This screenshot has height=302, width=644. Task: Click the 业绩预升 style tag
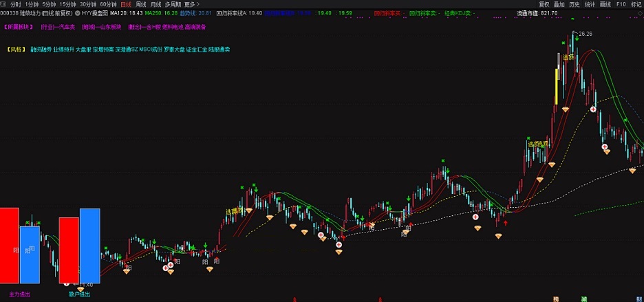click(63, 50)
